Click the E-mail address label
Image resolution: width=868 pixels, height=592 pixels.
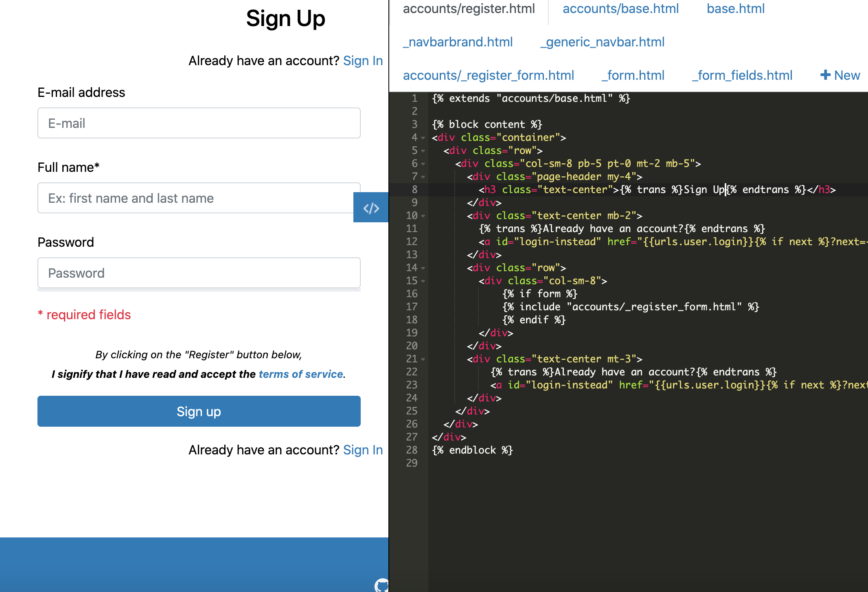(81, 92)
